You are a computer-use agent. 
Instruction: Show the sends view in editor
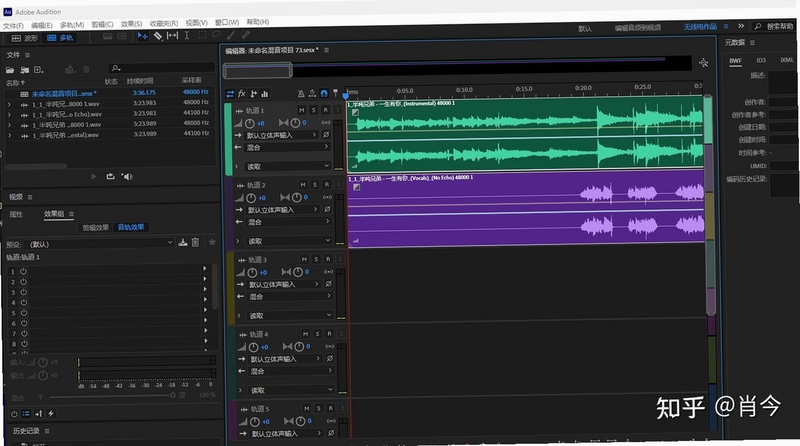point(254,93)
